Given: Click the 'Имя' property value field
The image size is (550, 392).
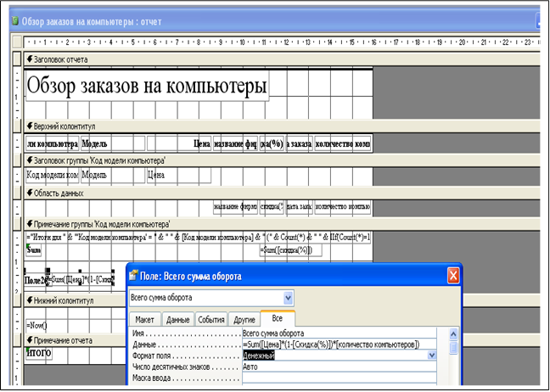Looking at the screenshot, I should click(340, 333).
